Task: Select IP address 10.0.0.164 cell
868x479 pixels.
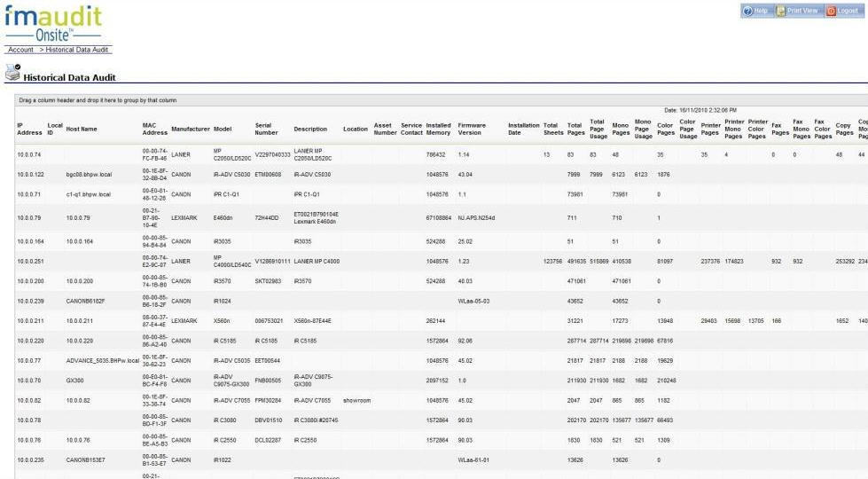Action: coord(30,241)
